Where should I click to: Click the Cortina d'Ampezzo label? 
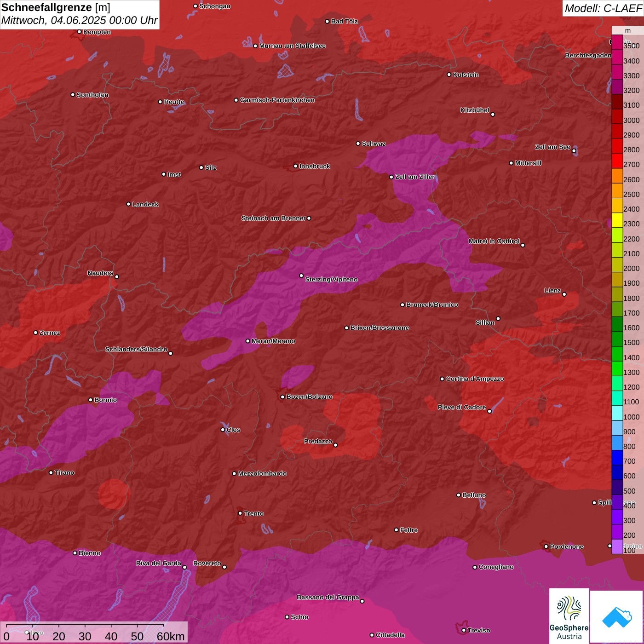475,379
